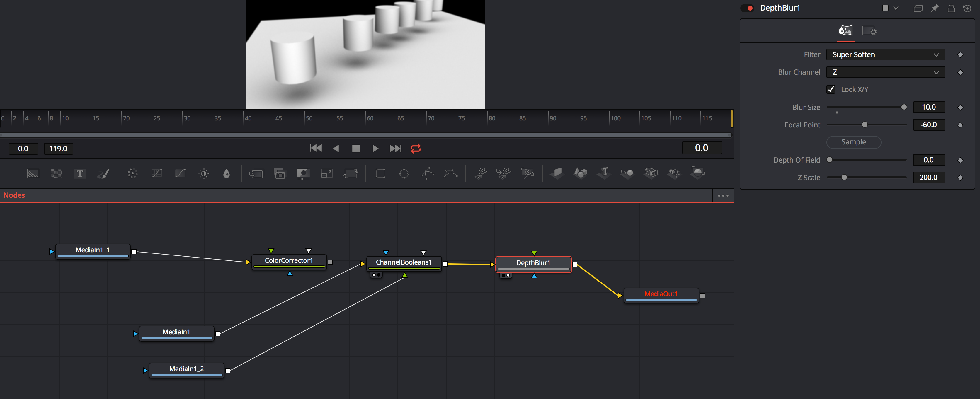Image resolution: width=980 pixels, height=399 pixels.
Task: Toggle keyframe for Blur Size
Action: click(960, 107)
